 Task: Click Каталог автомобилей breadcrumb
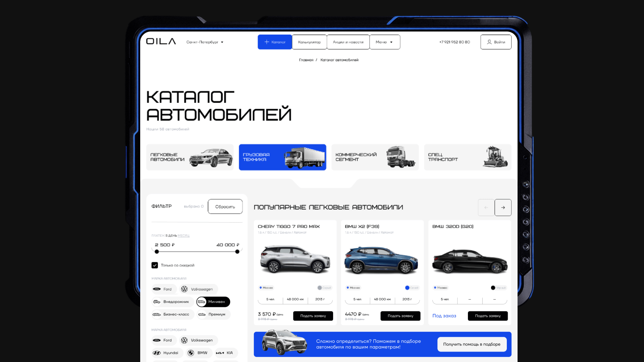339,60
